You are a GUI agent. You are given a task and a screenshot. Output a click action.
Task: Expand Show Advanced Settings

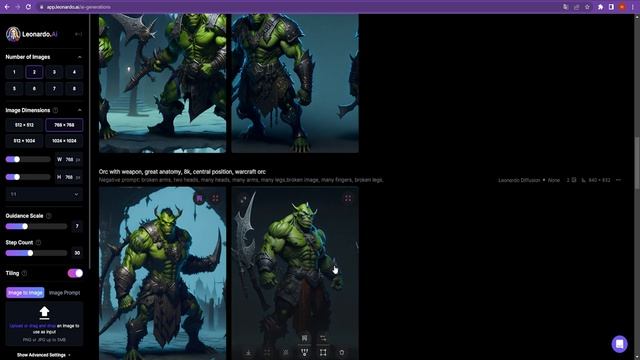click(x=44, y=355)
